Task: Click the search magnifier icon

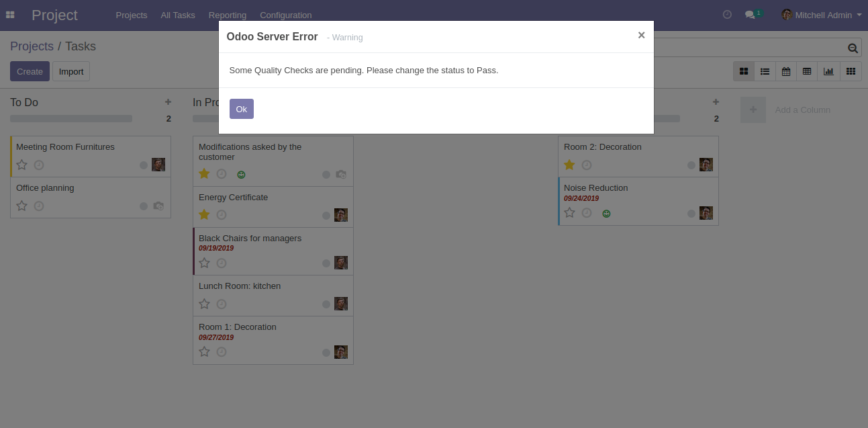Action: click(x=853, y=48)
